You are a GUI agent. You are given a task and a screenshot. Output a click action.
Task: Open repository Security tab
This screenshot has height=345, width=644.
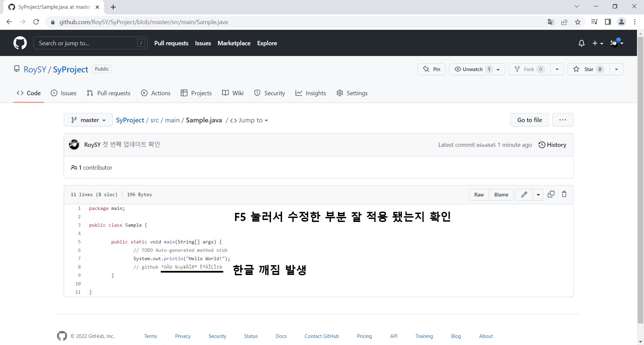coord(270,93)
